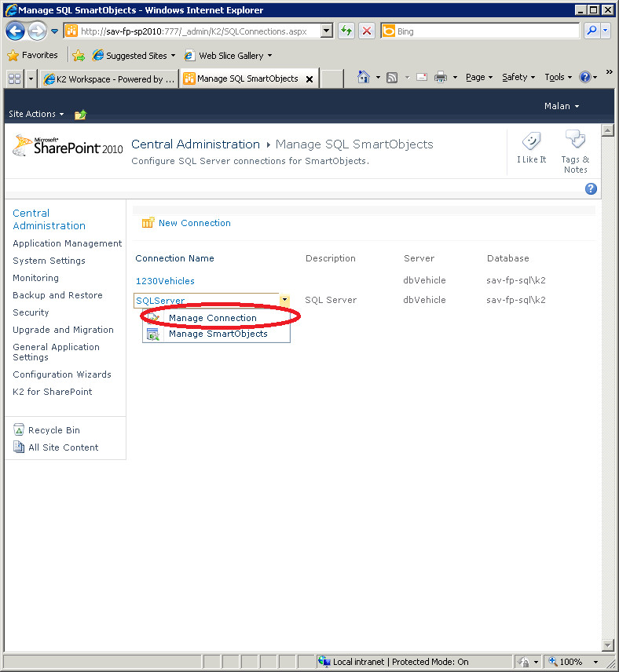Viewport: 619px width, 672px height.
Task: Click the red Stop loading icon
Action: tap(367, 31)
